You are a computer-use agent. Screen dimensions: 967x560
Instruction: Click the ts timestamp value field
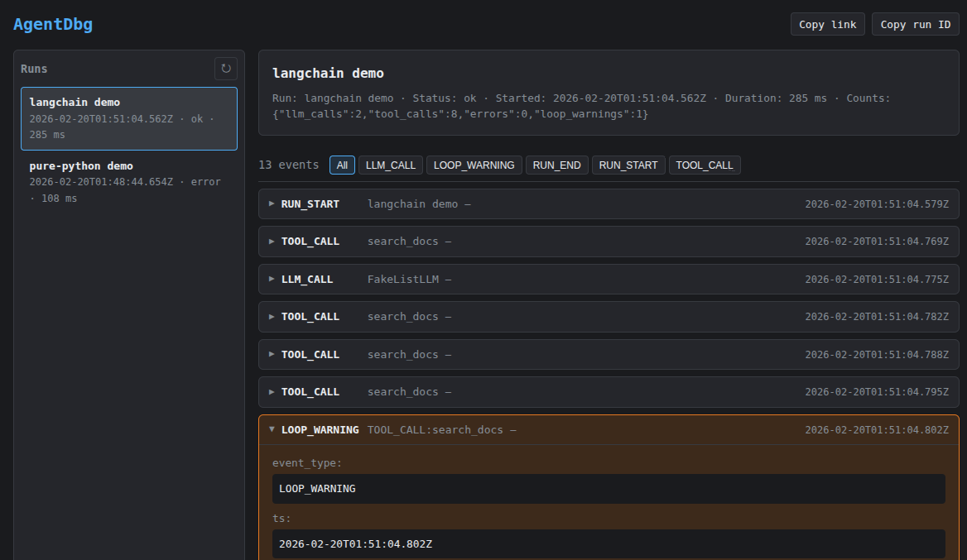point(609,543)
